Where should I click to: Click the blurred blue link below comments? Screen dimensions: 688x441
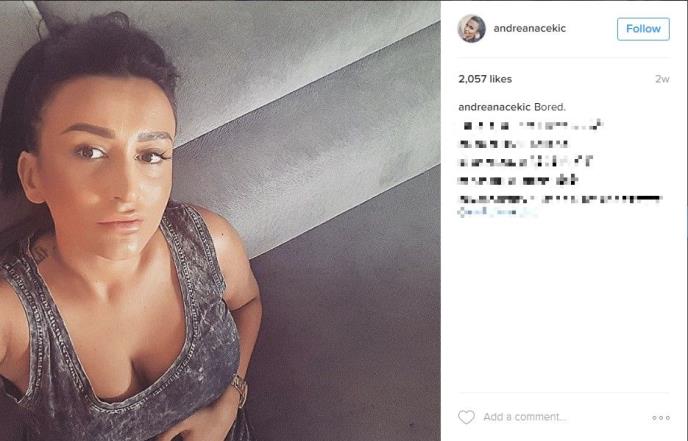pyautogui.click(x=497, y=213)
